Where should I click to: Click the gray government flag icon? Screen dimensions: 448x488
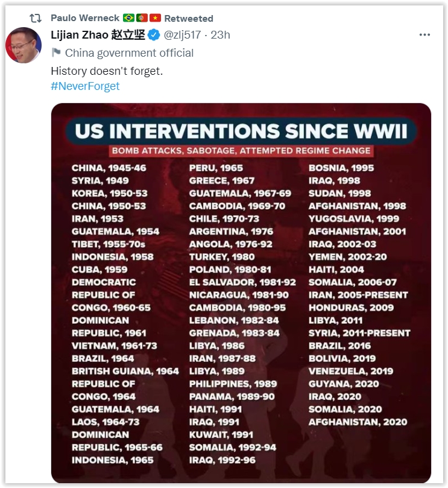56,52
